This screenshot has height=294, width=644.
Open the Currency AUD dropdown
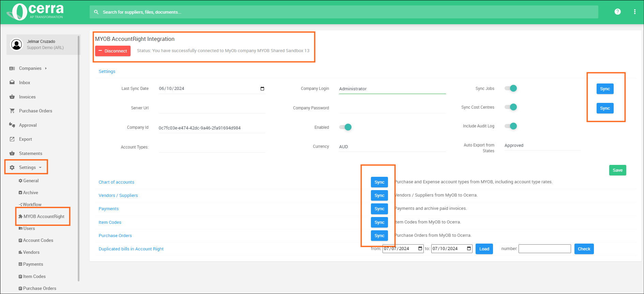coord(392,147)
